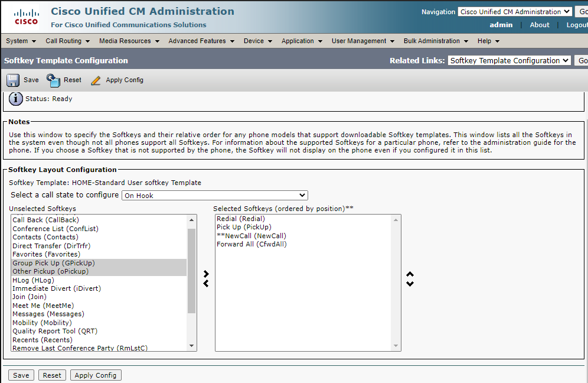Click the Save floppy disk icon

pyautogui.click(x=13, y=80)
